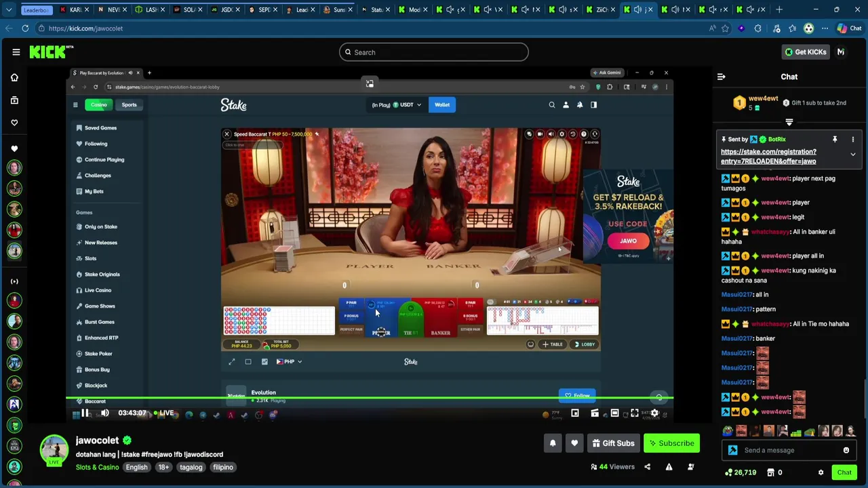Open browser tab search dropdown

pos(9,9)
